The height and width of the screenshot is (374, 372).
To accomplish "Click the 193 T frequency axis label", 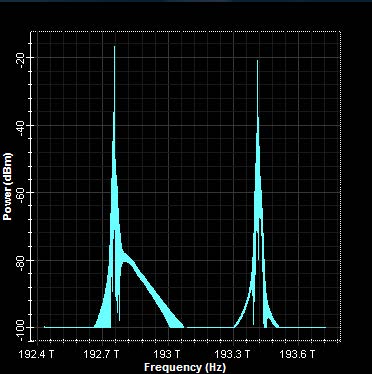I will point(168,354).
